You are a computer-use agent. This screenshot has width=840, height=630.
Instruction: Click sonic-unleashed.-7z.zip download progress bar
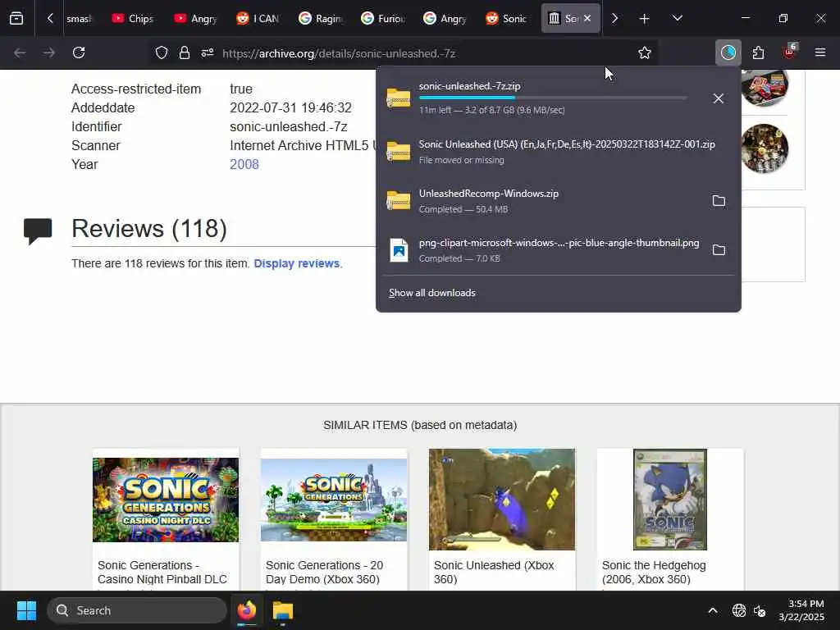pyautogui.click(x=553, y=98)
